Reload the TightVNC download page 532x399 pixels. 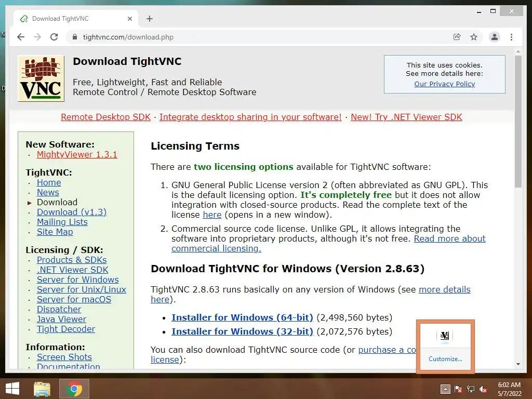point(54,37)
